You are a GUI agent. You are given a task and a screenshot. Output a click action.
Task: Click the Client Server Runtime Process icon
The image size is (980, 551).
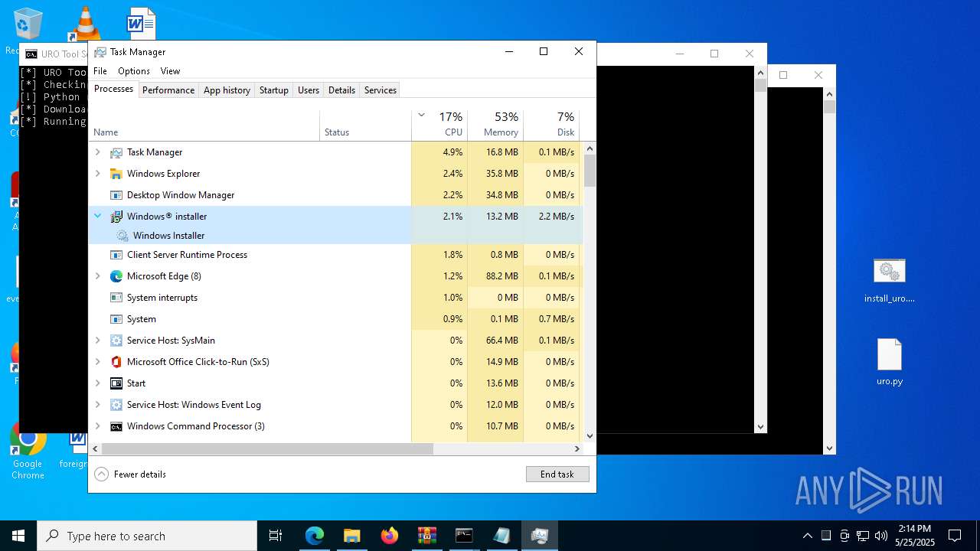pyautogui.click(x=116, y=255)
